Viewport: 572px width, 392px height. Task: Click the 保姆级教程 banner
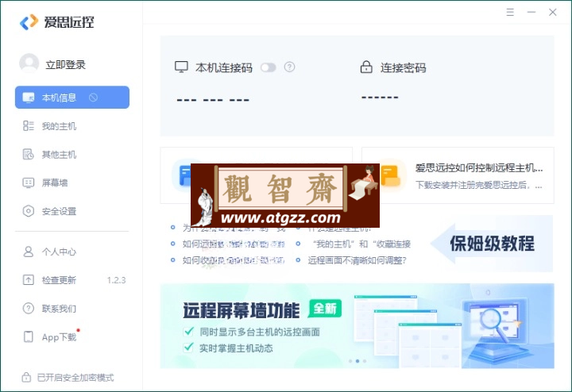[492, 244]
